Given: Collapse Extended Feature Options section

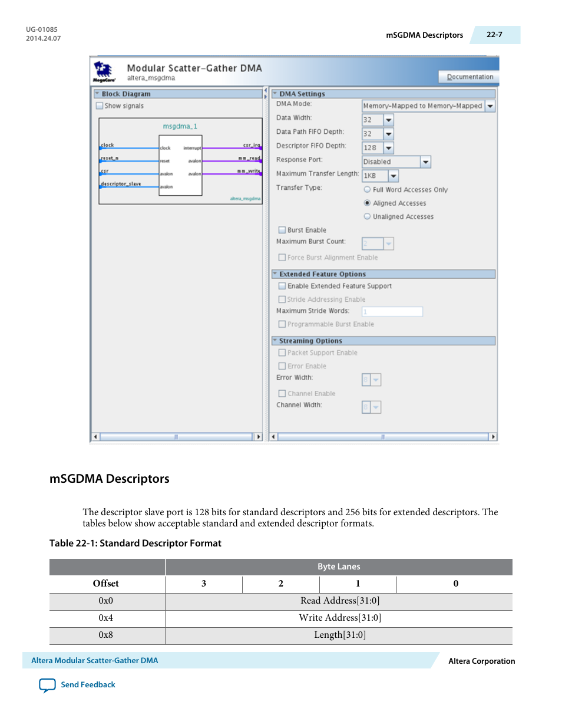Looking at the screenshot, I should (x=275, y=274).
